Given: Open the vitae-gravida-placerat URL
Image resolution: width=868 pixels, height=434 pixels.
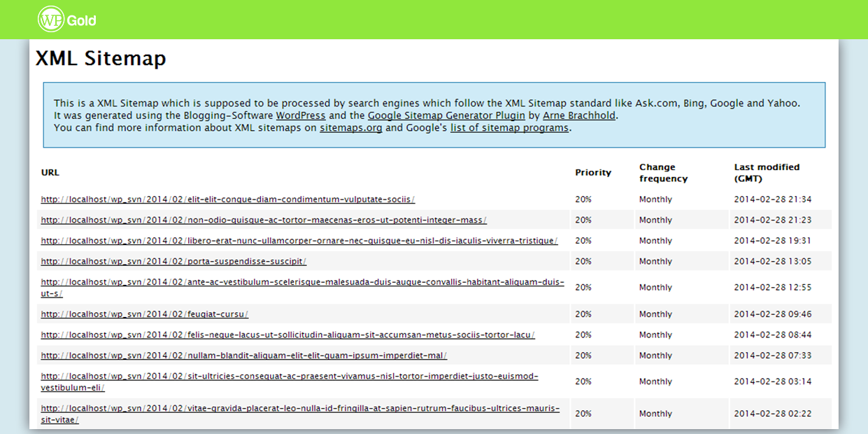Looking at the screenshot, I should 300,408.
